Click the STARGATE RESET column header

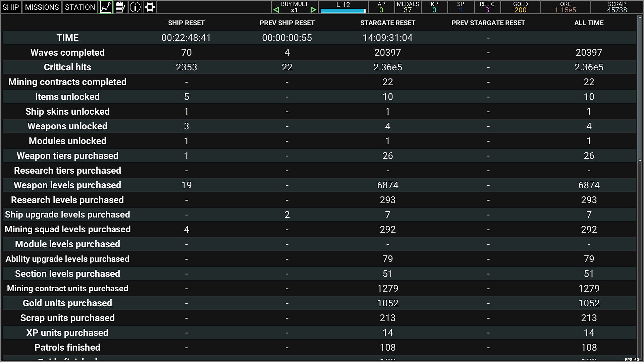click(387, 23)
